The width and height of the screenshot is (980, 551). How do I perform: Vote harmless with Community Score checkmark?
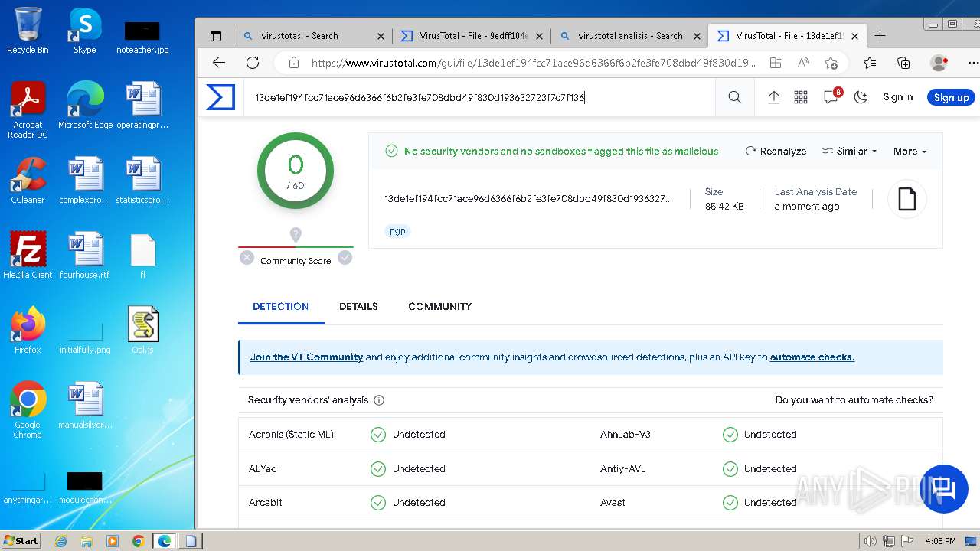(x=345, y=258)
